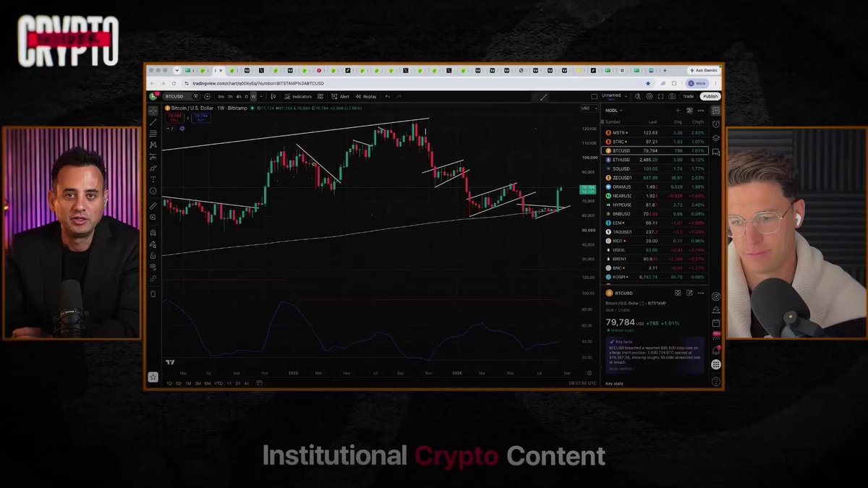Toggle hide all drawings eye icon
This screenshot has width=868, height=488.
(153, 266)
